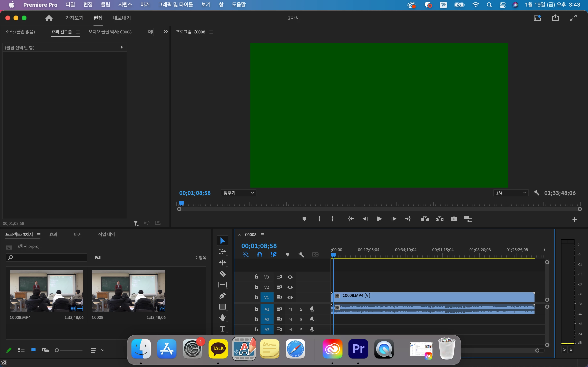Expand hidden panel tabs with double chevron
Viewport: 588px width, 367px height.
[166, 32]
